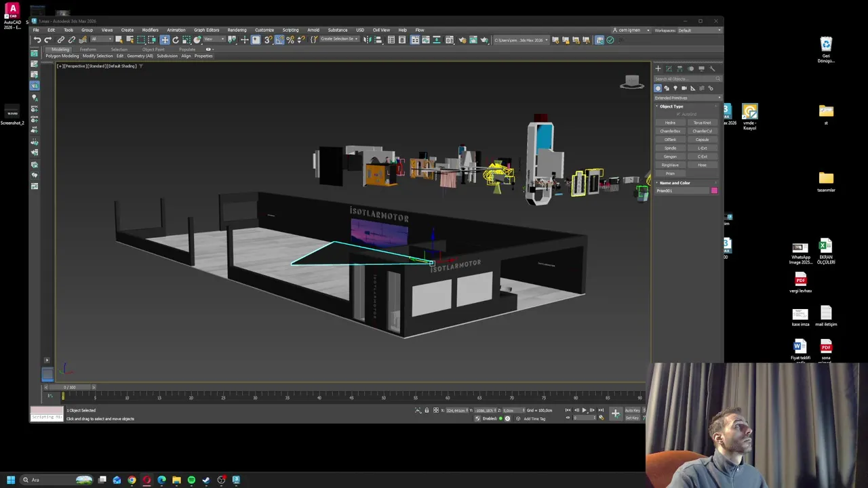Open the Modify tab in command panel
This screenshot has width=868, height=488.
669,68
